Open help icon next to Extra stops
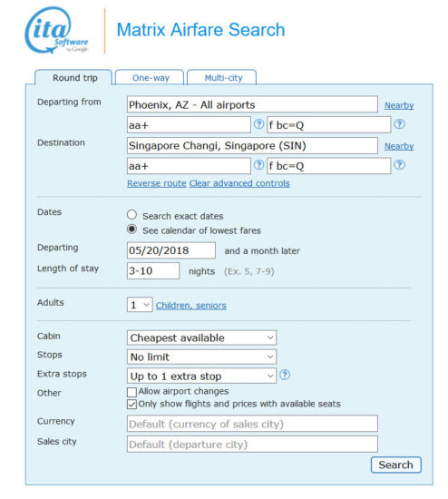This screenshot has height=499, width=448. click(285, 375)
